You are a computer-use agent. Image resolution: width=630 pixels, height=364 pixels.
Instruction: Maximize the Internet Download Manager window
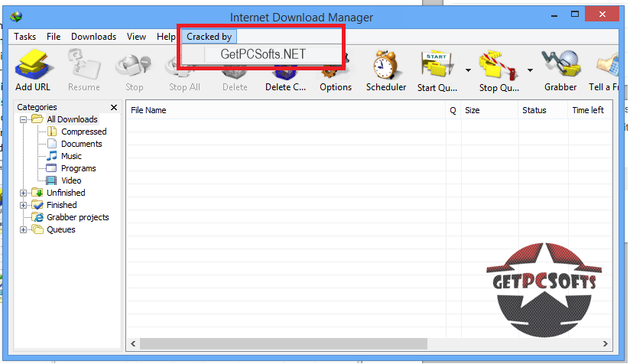pos(575,15)
